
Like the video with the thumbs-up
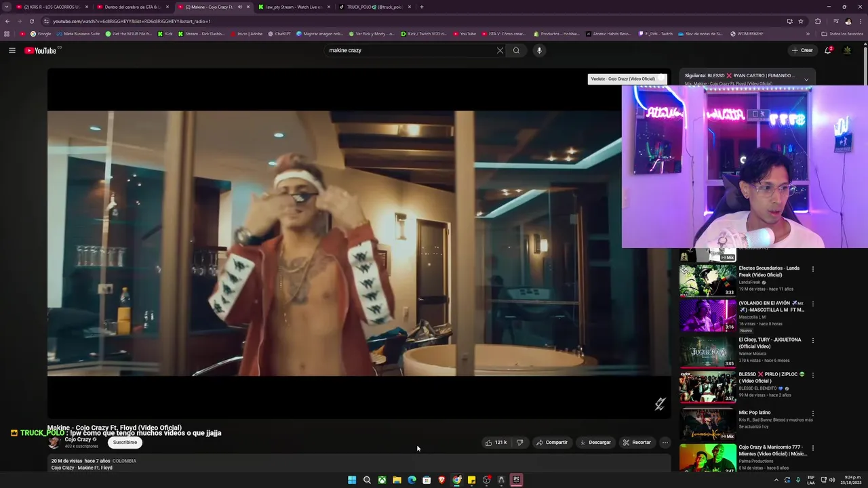tap(496, 443)
